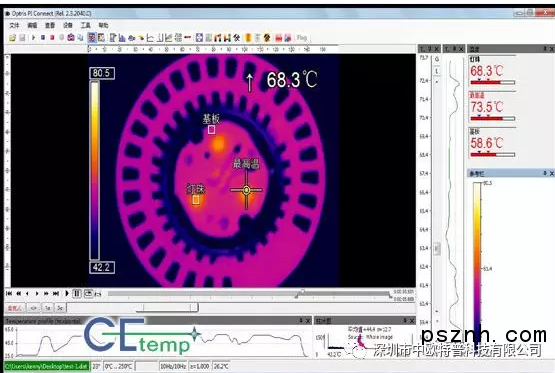This screenshot has height=373, width=555.
Task: Click the pin on the temperature profile panel
Action: [x=301, y=321]
